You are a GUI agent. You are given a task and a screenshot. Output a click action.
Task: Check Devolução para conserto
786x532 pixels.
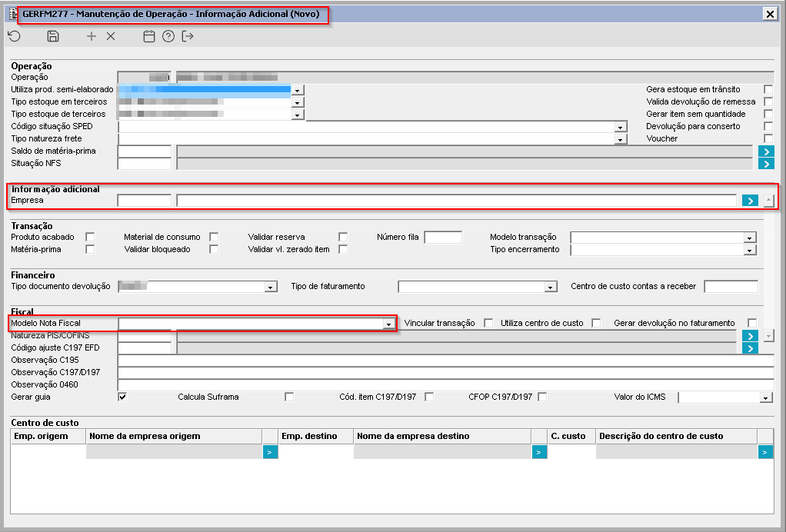click(768, 126)
